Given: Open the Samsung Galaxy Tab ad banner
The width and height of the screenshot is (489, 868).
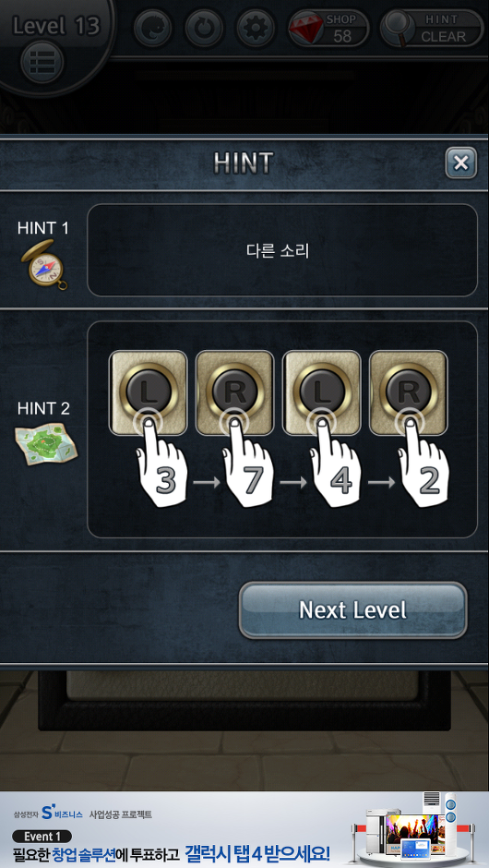Looking at the screenshot, I should tap(244, 829).
